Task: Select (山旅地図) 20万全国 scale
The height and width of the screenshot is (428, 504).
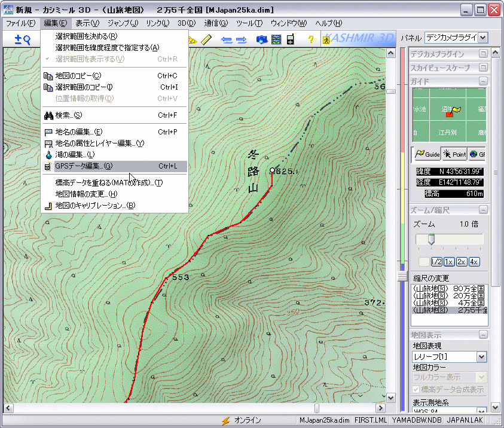Action: pos(450,296)
